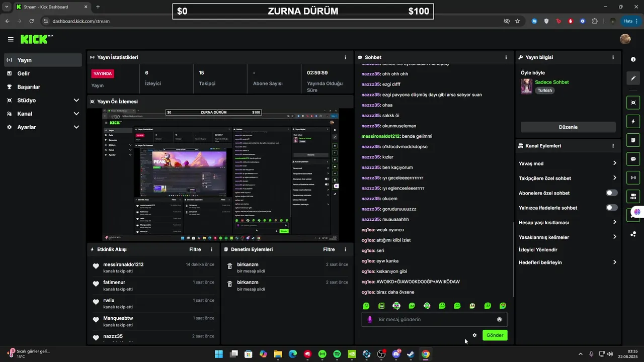Click the chat bubble icon in right rail

(633, 159)
